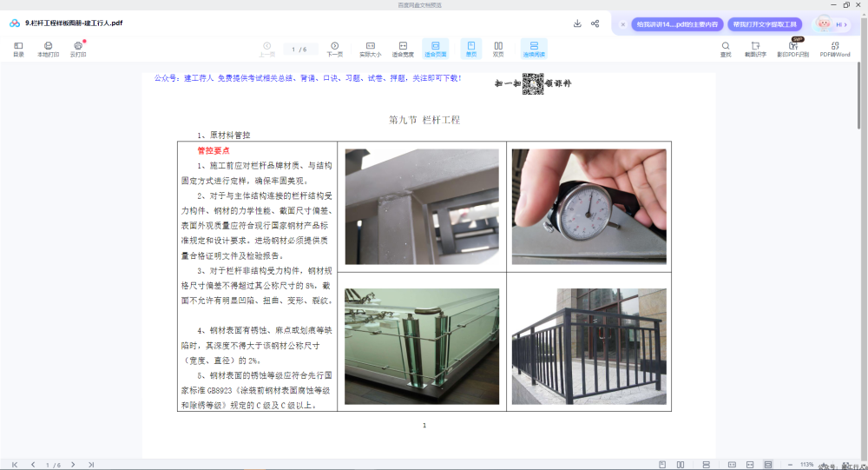Click the Baidu Netdisk cloud logo
Screen dimensions: 868x470
pos(15,23)
